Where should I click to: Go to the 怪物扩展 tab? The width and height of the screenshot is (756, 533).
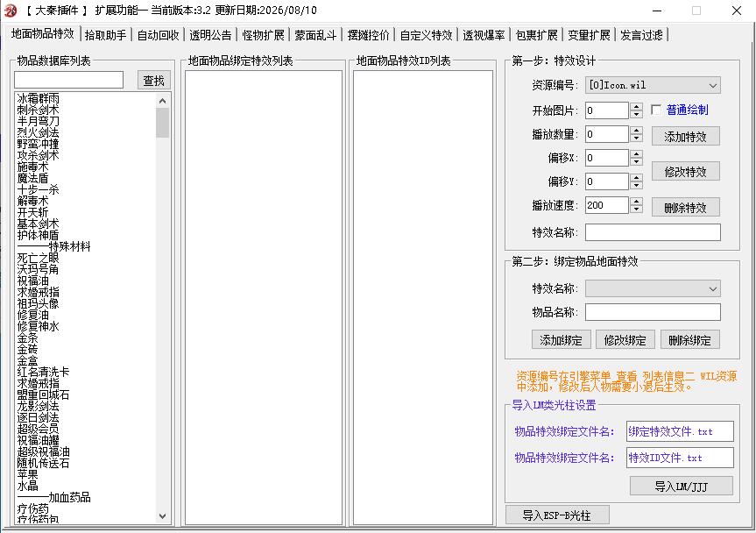click(x=263, y=35)
